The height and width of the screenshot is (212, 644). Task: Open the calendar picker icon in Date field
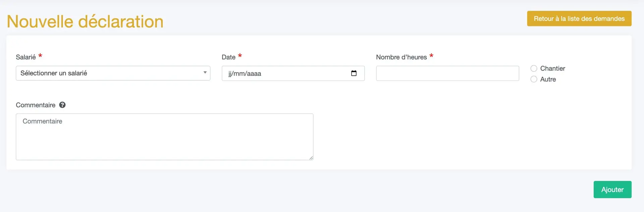(354, 73)
